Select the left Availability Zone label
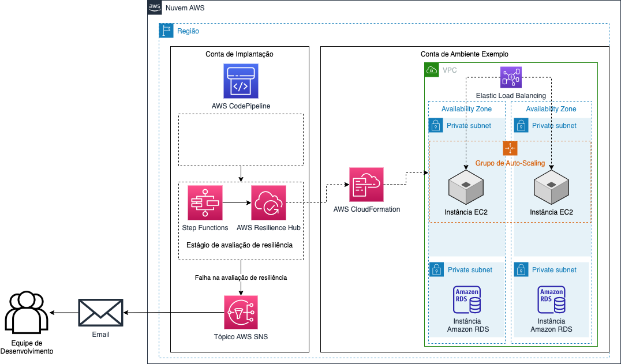 (x=466, y=109)
